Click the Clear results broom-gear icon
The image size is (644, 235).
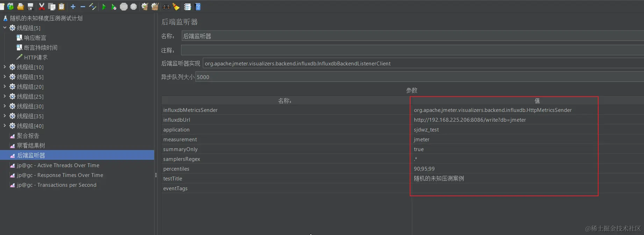(145, 7)
